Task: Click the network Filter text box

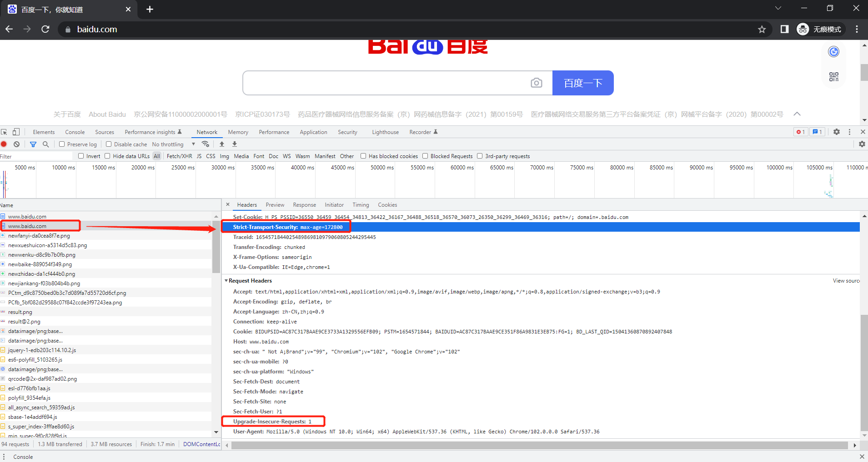Action: [36, 156]
